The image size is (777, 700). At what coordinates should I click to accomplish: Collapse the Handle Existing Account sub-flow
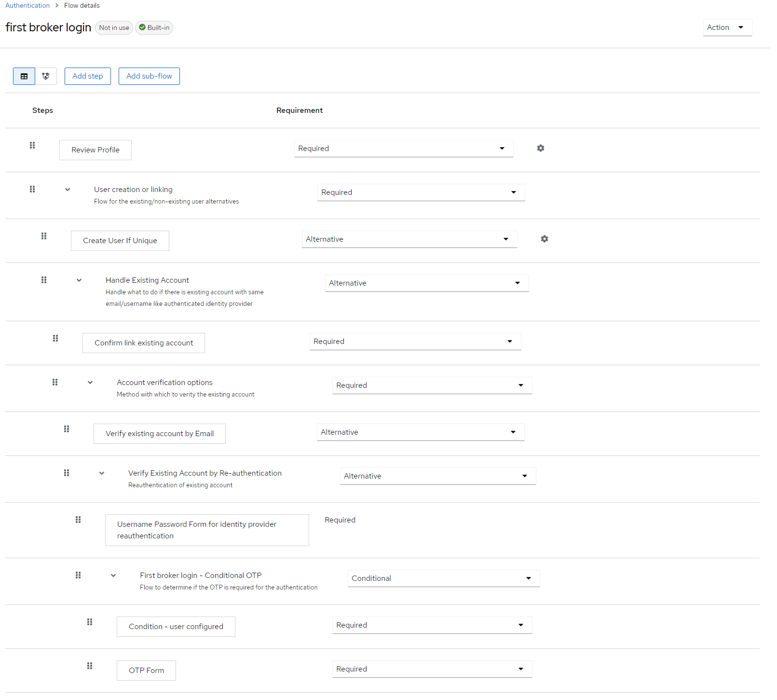(x=79, y=280)
